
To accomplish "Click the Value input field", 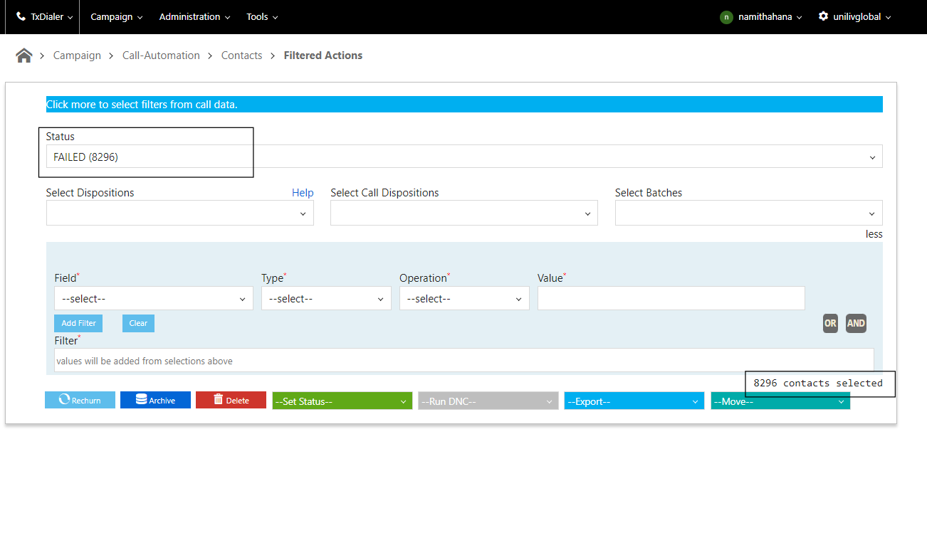I will (x=671, y=299).
